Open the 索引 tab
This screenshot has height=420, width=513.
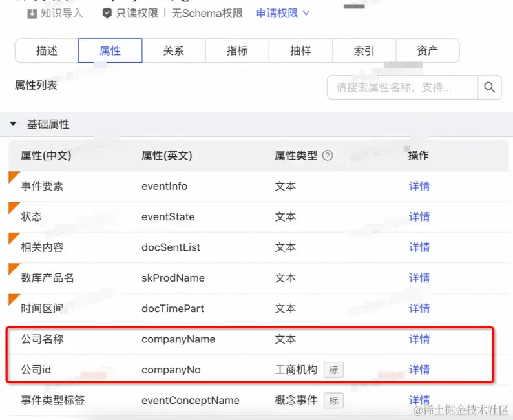click(x=364, y=50)
